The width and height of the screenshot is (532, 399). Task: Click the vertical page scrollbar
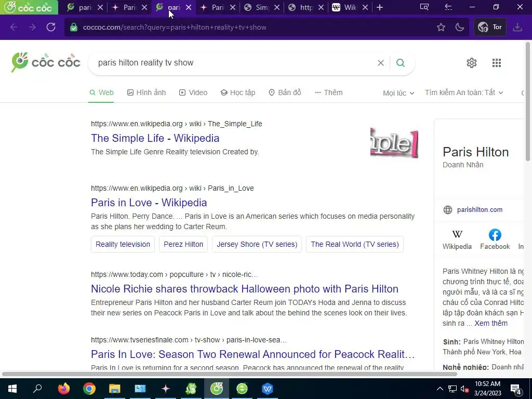[528, 102]
